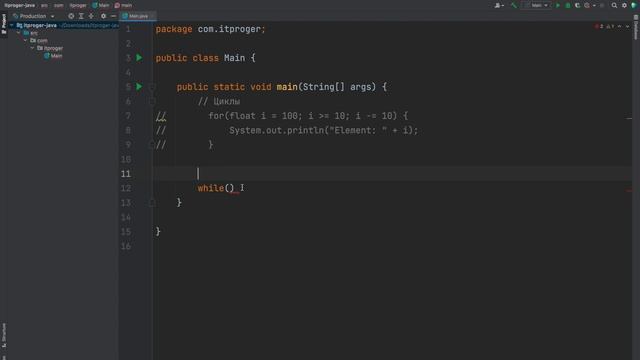Click fold marker at main method closing brace

[152, 202]
